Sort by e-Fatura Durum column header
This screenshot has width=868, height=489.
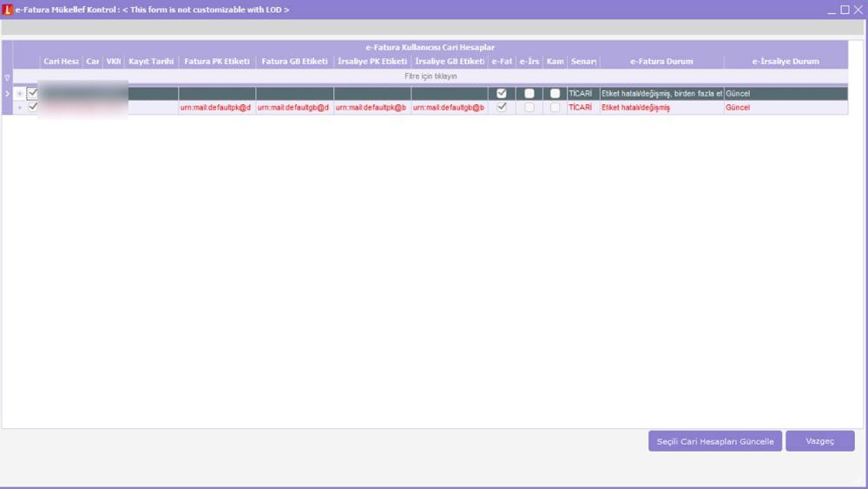point(661,62)
